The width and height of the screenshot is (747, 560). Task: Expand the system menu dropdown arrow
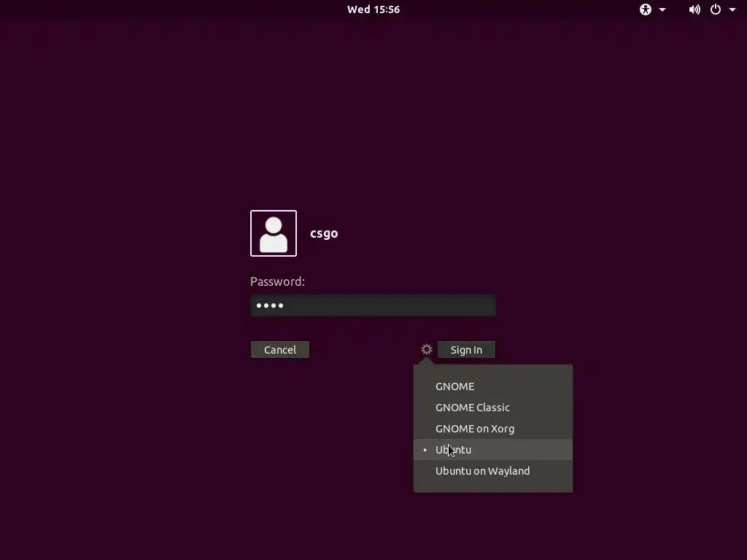pyautogui.click(x=732, y=9)
